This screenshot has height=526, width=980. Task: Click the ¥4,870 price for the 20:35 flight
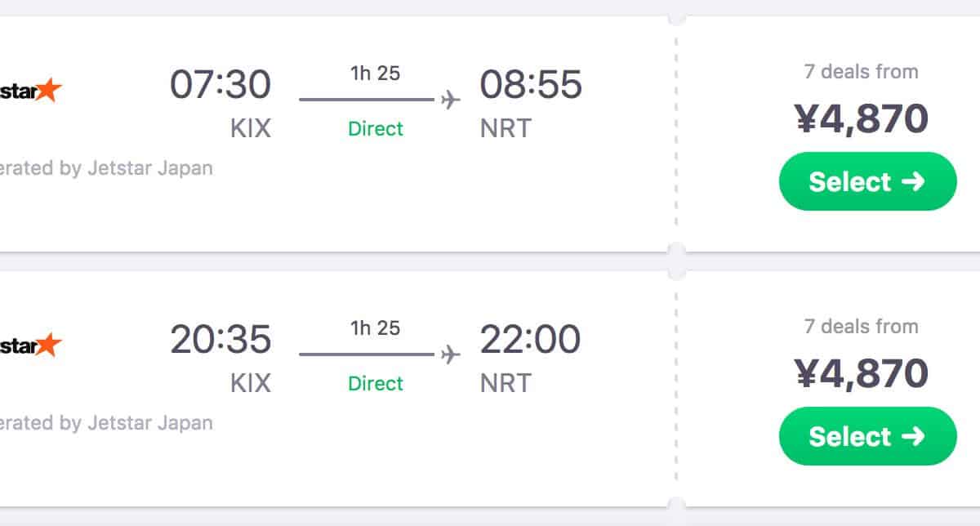[x=862, y=375]
